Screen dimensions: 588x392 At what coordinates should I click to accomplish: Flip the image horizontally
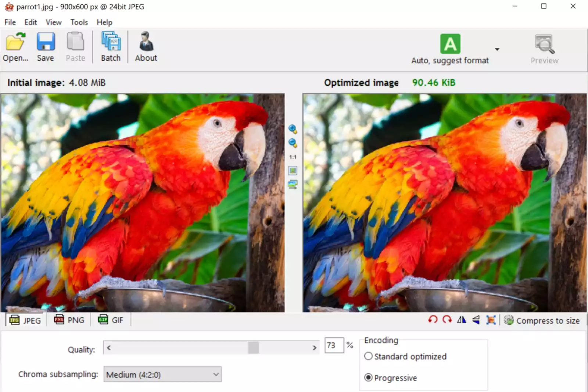click(x=461, y=320)
